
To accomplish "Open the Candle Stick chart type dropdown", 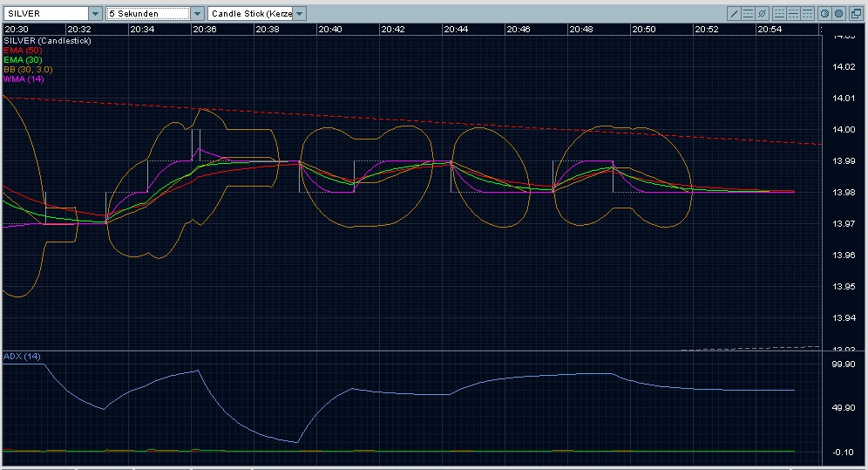I will [300, 14].
